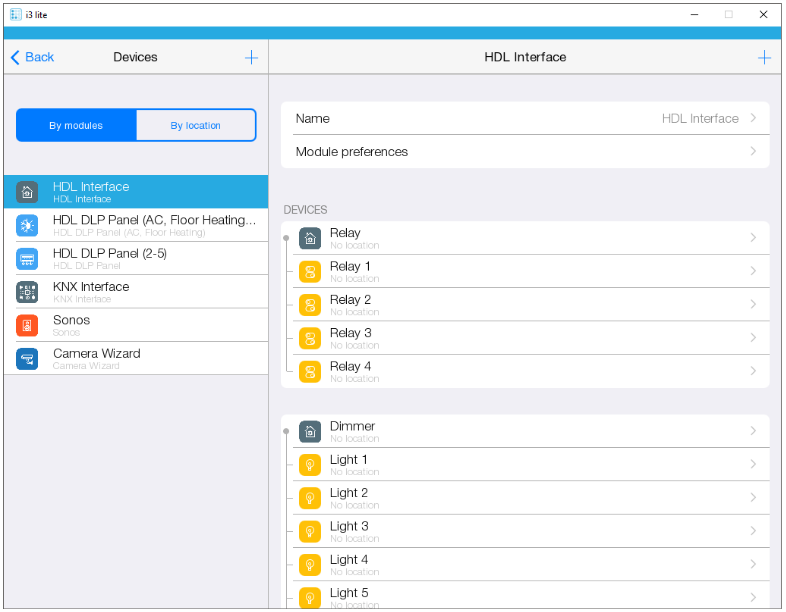786x612 pixels.
Task: Click the Light 1 bulb icon
Action: pyautogui.click(x=310, y=465)
